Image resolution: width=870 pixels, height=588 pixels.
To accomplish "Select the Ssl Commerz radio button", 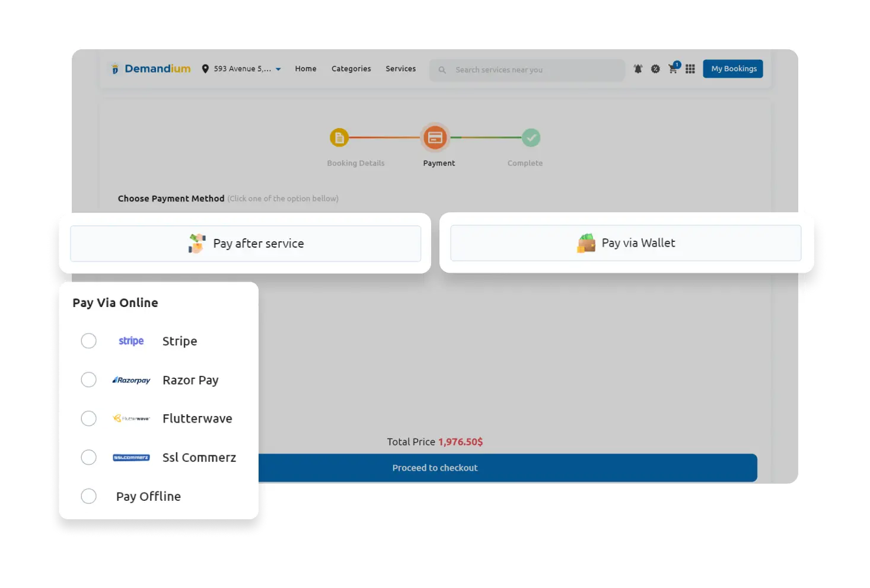I will [x=89, y=458].
